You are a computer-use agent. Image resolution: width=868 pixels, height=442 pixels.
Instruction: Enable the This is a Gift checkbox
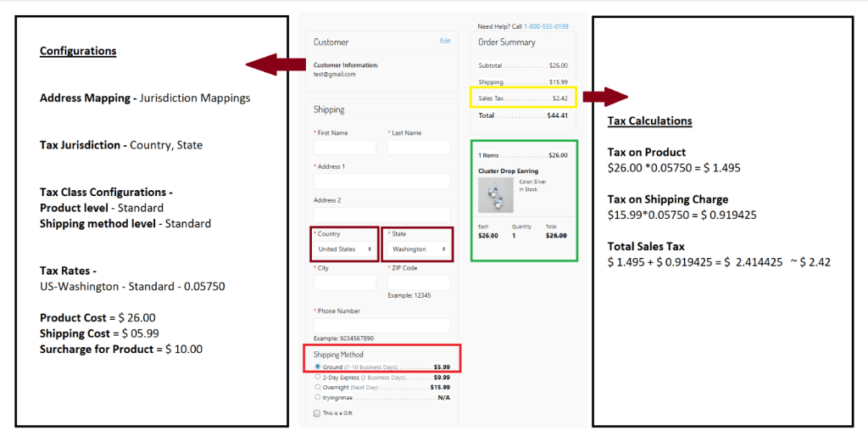click(317, 413)
